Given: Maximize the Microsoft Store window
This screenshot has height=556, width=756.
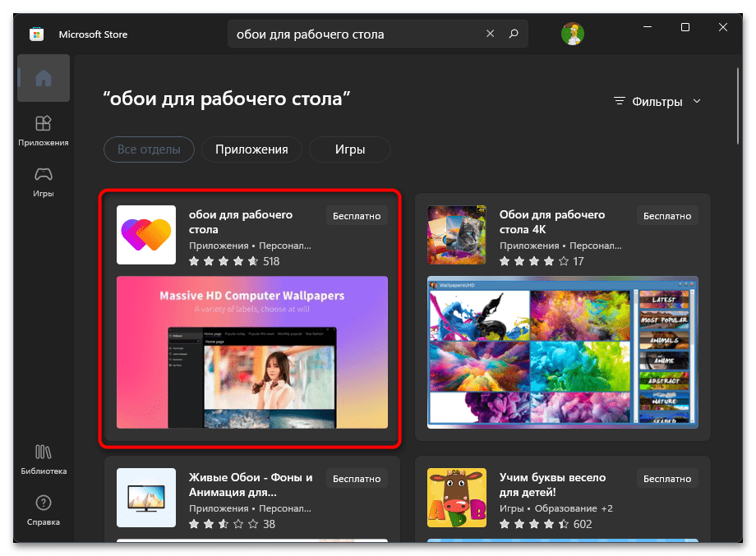Looking at the screenshot, I should pos(685,27).
